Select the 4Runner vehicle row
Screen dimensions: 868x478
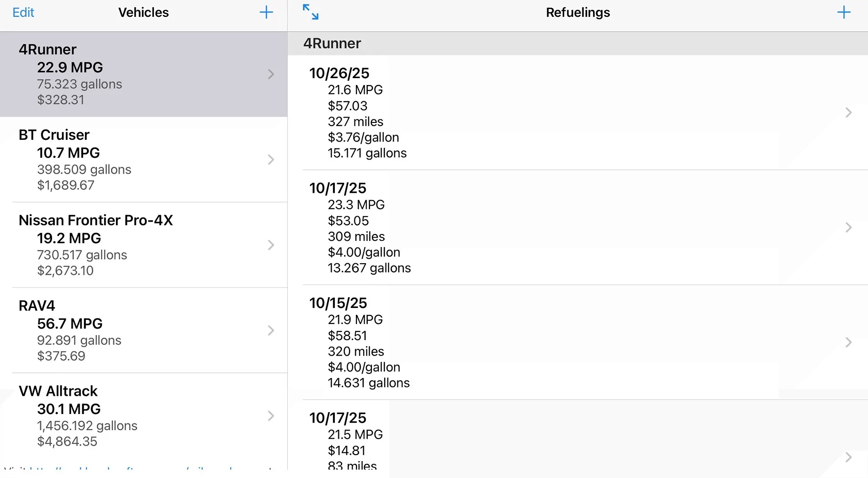[x=137, y=74]
